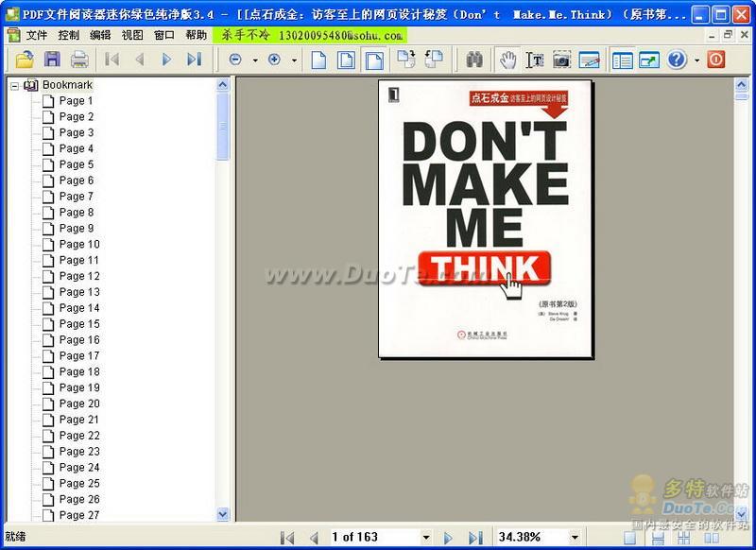The width and height of the screenshot is (756, 550).
Task: Go to last page using toolbar arrow
Action: [x=194, y=60]
